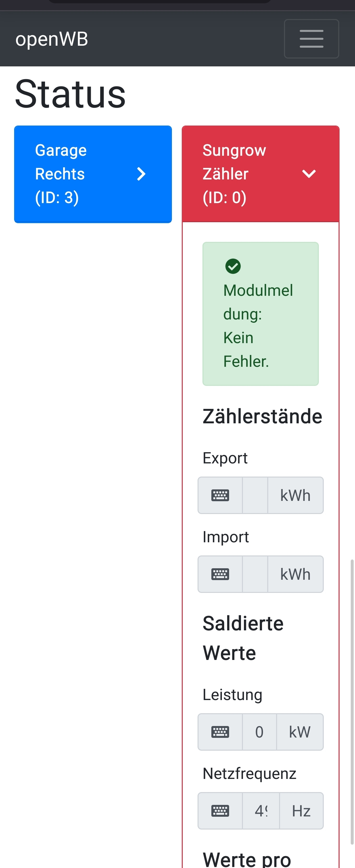Select the Import counter value field
The width and height of the screenshot is (355, 868).
(x=255, y=574)
